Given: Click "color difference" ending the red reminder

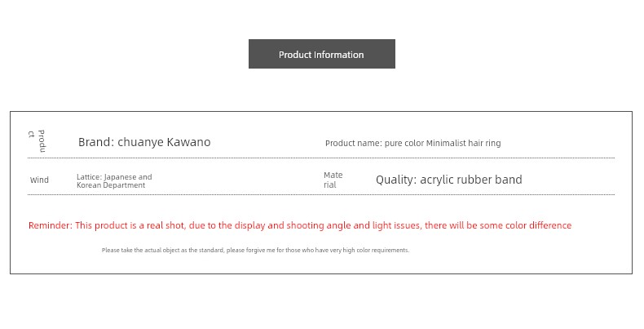Looking at the screenshot, I should click(537, 225).
